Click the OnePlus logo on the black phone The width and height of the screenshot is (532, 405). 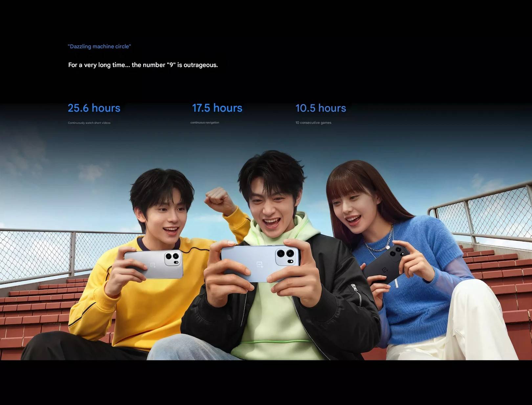click(384, 270)
